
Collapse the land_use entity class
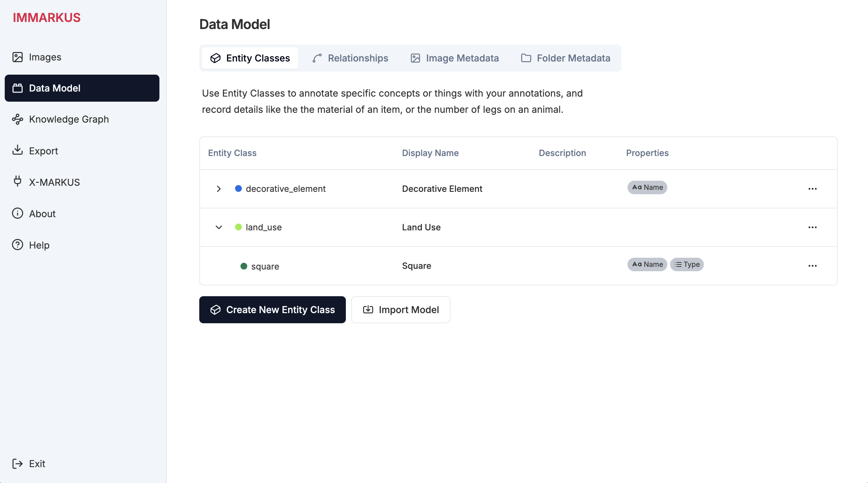click(219, 227)
